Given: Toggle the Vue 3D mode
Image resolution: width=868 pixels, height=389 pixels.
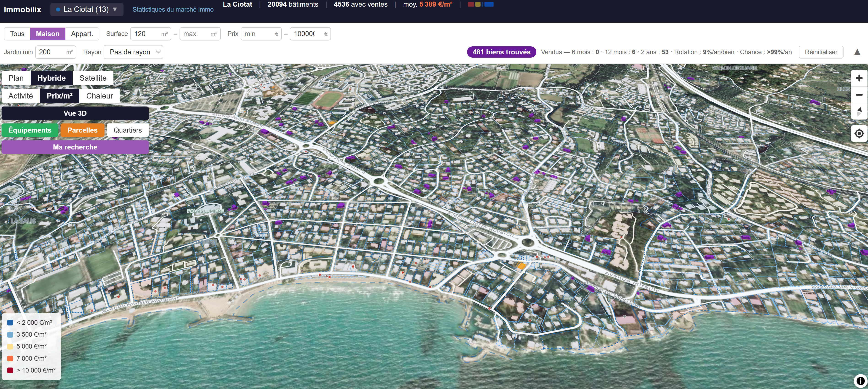Looking at the screenshot, I should [x=75, y=113].
